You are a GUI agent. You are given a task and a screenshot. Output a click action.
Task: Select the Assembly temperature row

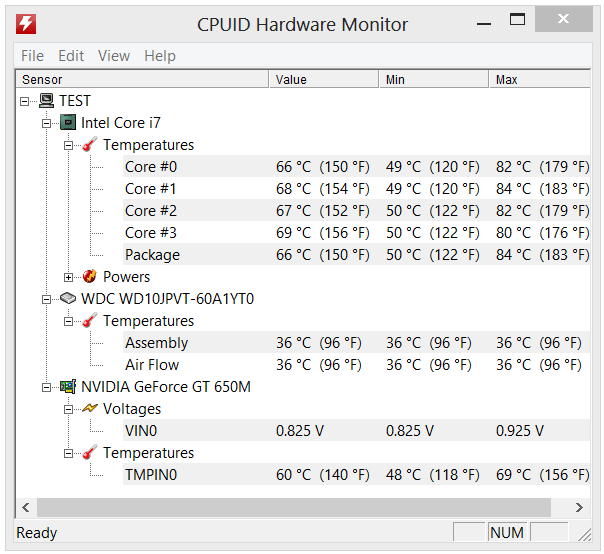[x=356, y=342]
